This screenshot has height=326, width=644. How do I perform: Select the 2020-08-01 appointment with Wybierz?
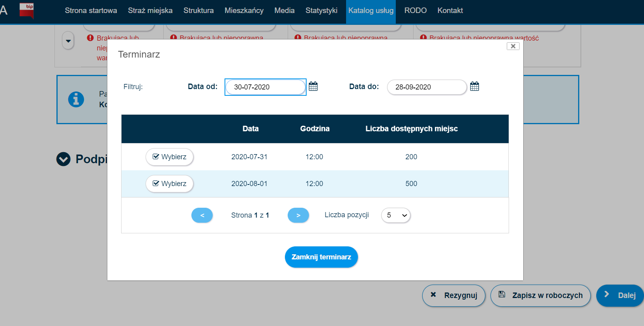[x=170, y=184]
